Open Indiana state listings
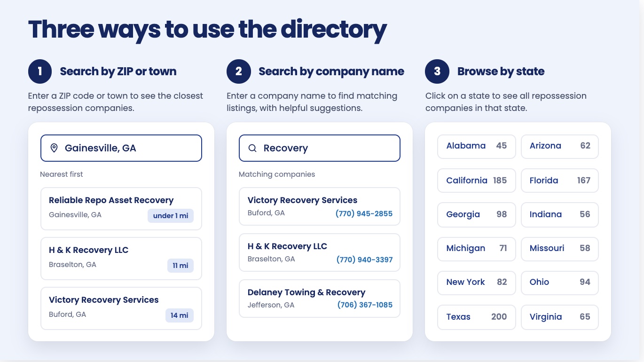This screenshot has width=644, height=362. point(560,214)
